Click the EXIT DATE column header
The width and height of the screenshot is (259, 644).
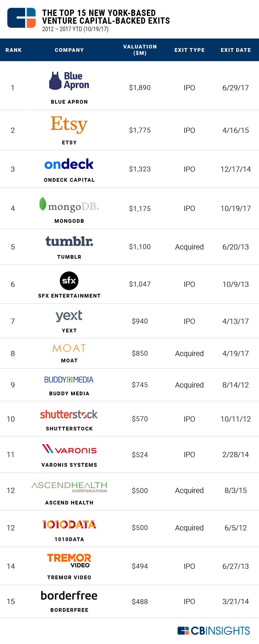[x=236, y=50]
